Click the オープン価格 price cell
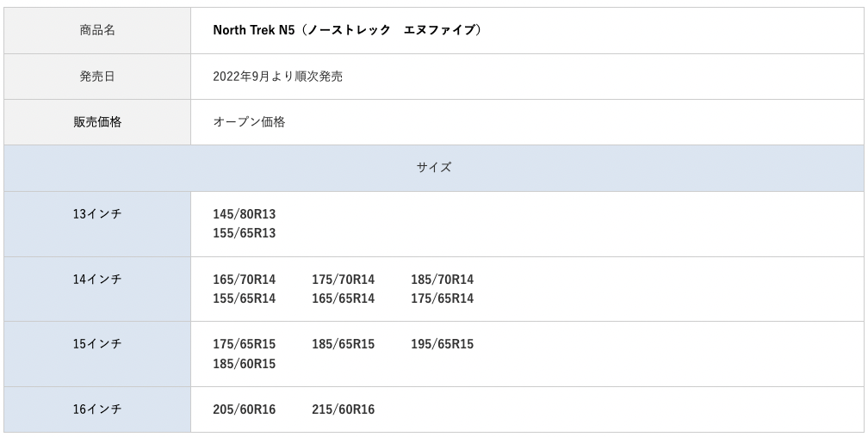868x437 pixels. [x=249, y=122]
